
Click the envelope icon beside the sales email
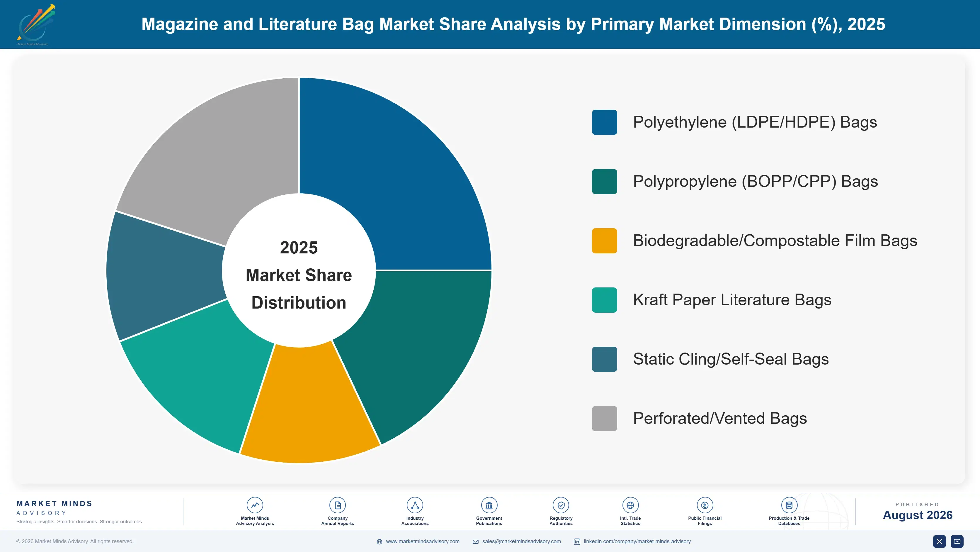click(x=476, y=542)
